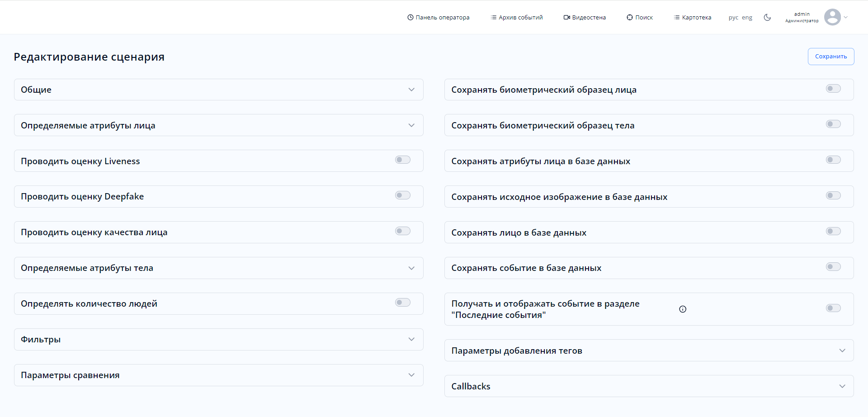Go to the Картотека menu item

[696, 18]
